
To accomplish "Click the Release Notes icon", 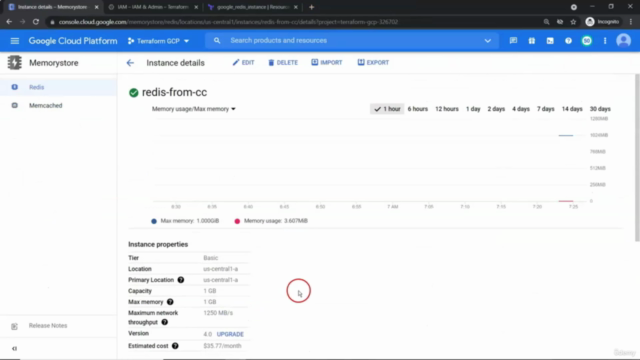I will point(14,326).
